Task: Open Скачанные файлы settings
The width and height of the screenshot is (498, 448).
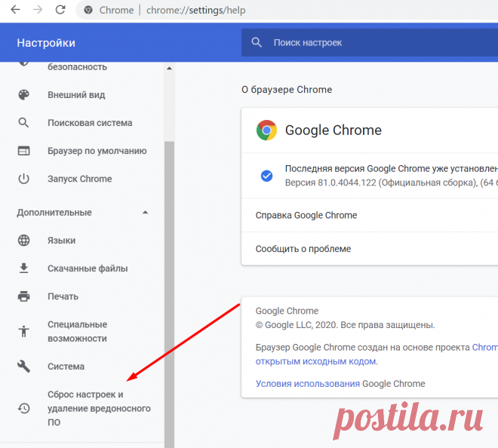Action: [88, 268]
